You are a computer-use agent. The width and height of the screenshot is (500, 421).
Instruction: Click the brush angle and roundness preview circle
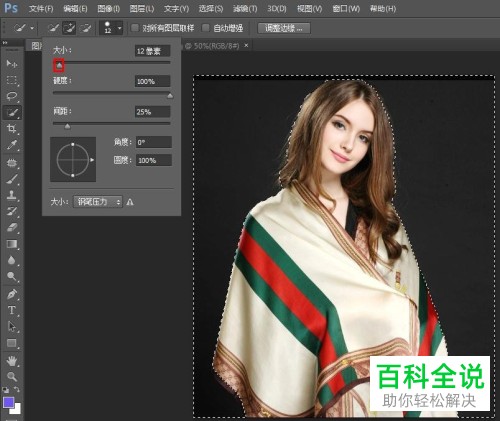pyautogui.click(x=73, y=159)
